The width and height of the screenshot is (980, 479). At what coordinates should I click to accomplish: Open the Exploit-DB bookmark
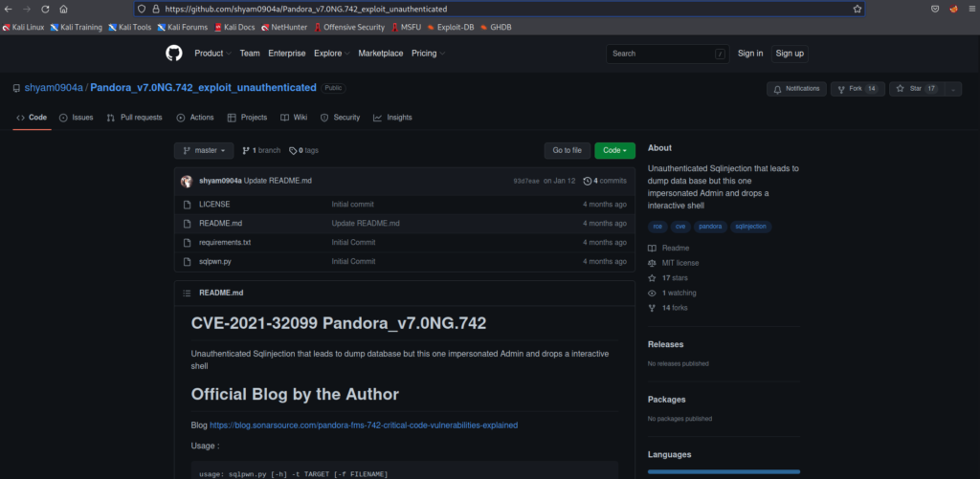point(451,28)
